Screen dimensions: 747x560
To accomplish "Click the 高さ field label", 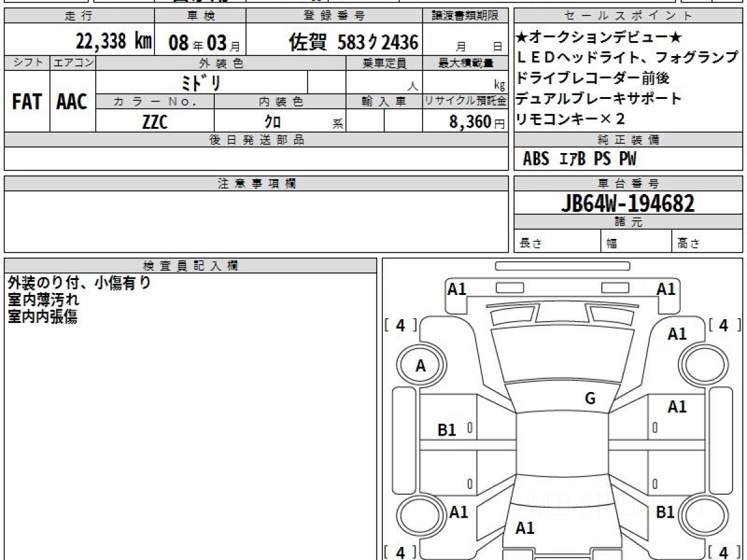I will (x=688, y=244).
